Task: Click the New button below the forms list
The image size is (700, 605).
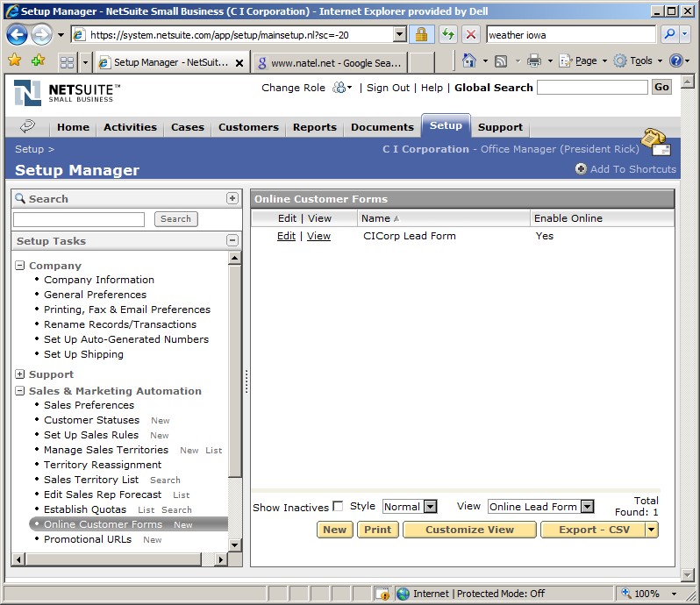Action: click(x=335, y=530)
